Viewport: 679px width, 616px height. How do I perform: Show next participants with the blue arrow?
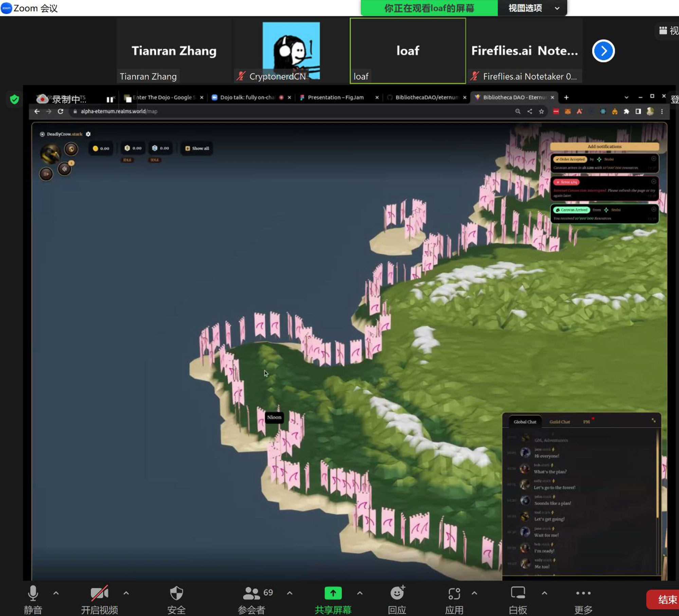point(603,51)
